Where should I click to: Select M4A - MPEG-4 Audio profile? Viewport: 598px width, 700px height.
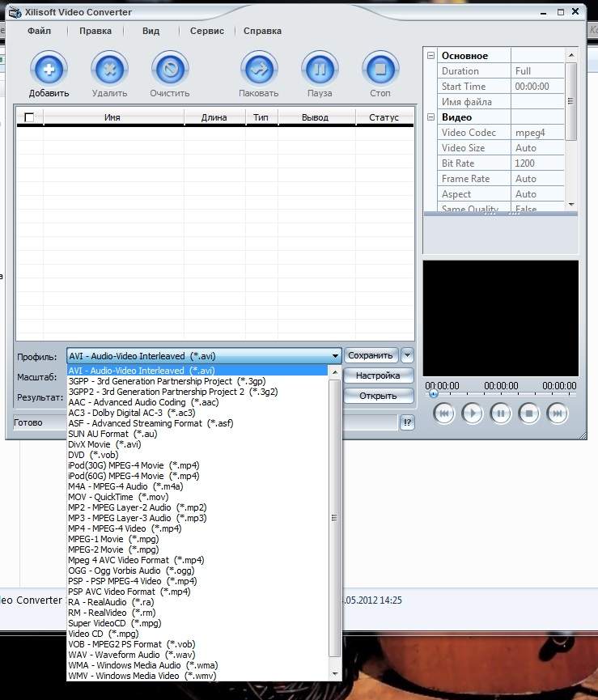[x=197, y=486]
